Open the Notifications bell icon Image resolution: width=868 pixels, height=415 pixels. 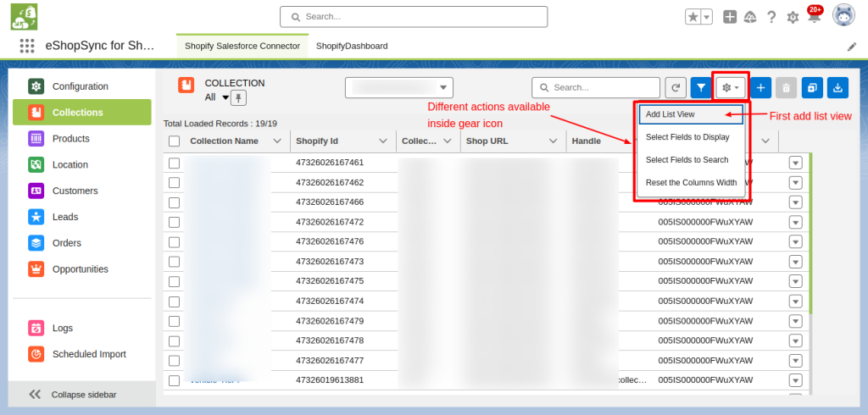click(x=814, y=17)
